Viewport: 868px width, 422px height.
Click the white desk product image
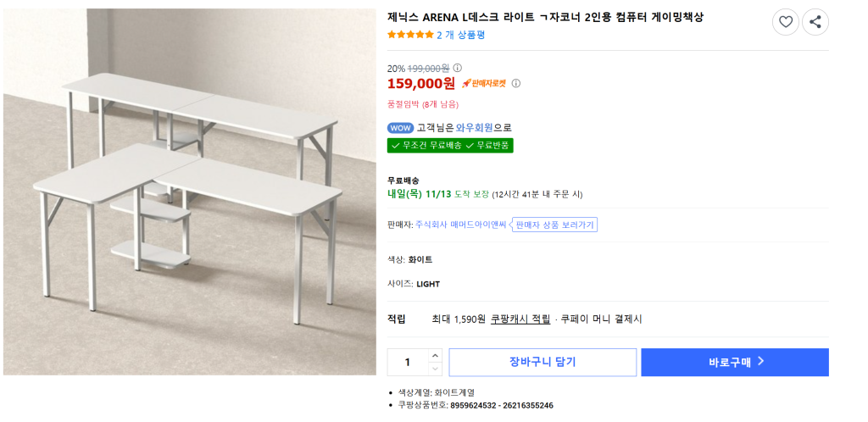click(189, 192)
